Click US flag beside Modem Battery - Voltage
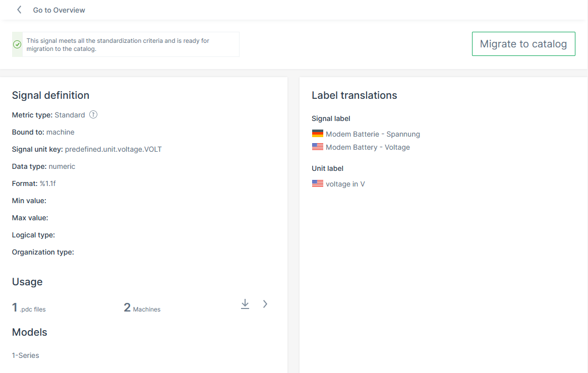Viewport: 588px width, 373px height. click(318, 147)
